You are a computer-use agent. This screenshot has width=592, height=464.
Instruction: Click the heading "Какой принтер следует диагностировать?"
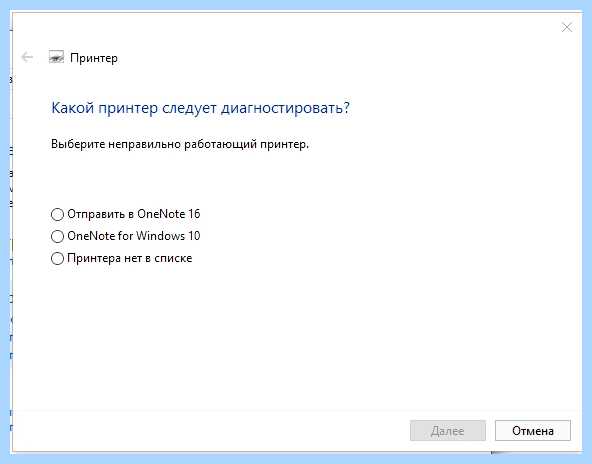pos(200,108)
